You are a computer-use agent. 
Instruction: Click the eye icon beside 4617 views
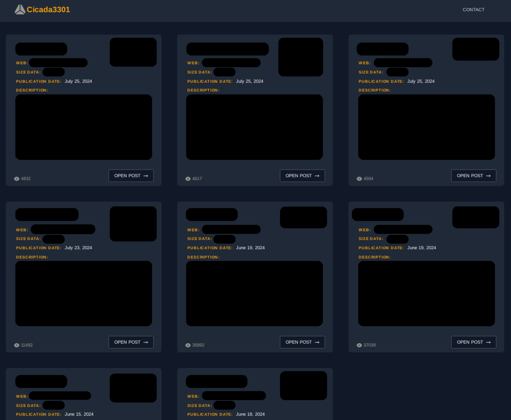point(188,179)
